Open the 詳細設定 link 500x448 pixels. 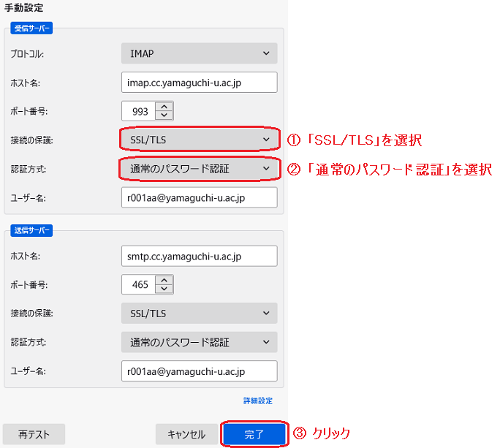(258, 400)
